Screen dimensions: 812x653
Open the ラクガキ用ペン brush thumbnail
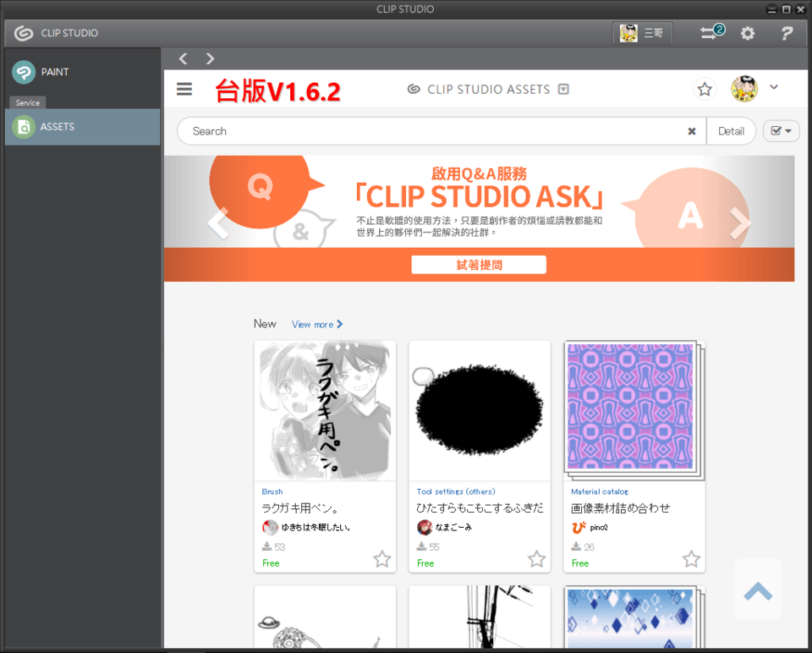click(x=325, y=410)
